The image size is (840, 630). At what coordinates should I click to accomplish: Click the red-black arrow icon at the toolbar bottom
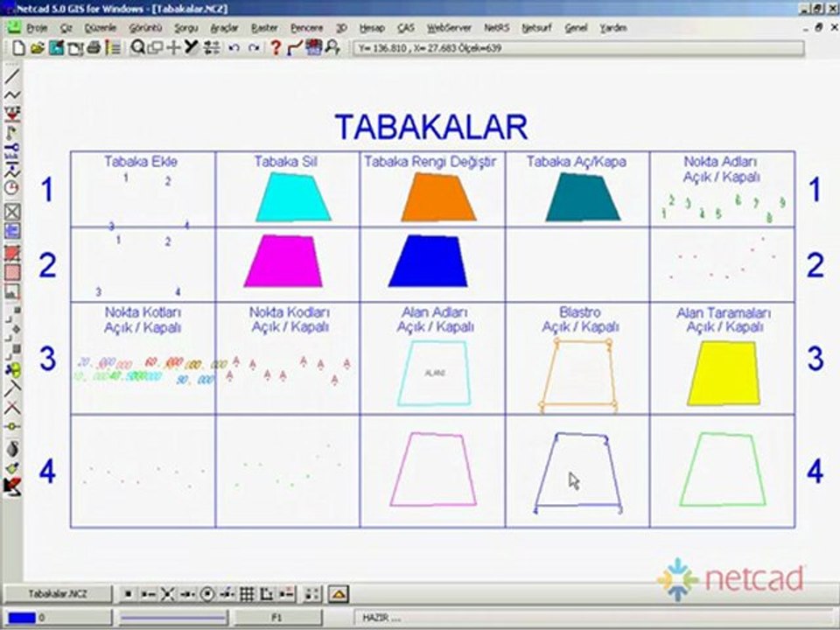click(12, 486)
